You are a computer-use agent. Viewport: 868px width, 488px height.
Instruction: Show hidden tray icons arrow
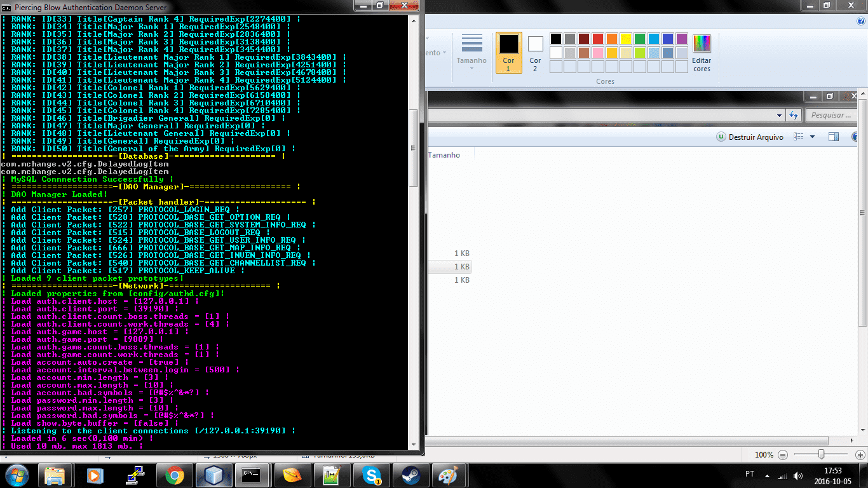768,475
